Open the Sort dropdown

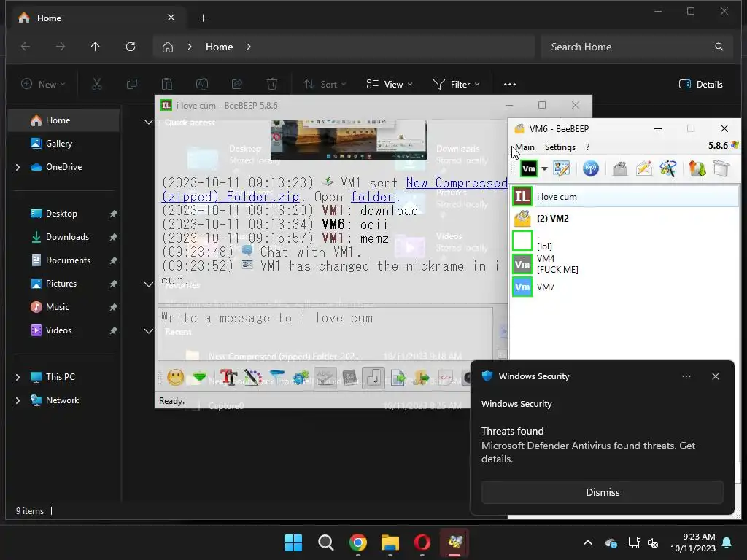coord(325,85)
